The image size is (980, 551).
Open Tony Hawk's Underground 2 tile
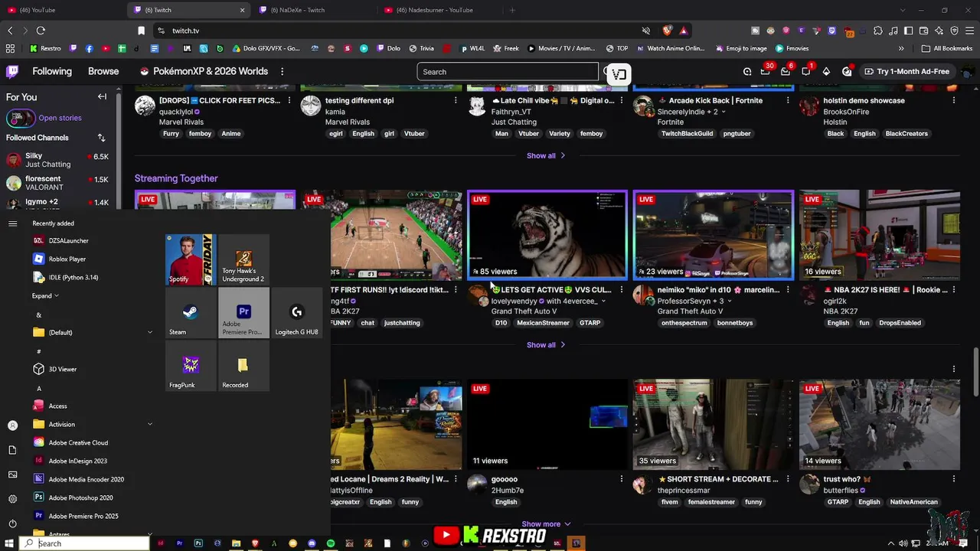(243, 259)
